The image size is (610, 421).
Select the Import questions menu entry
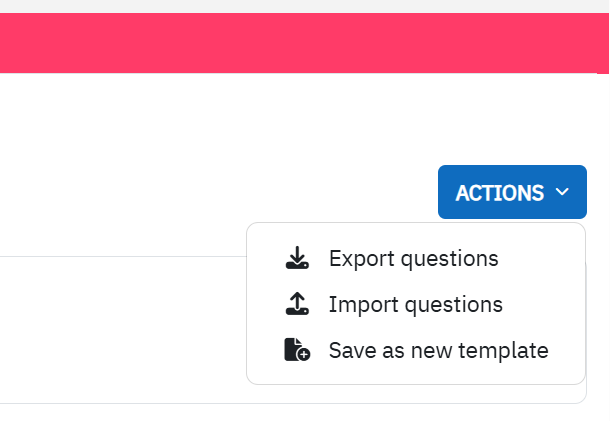tap(416, 303)
